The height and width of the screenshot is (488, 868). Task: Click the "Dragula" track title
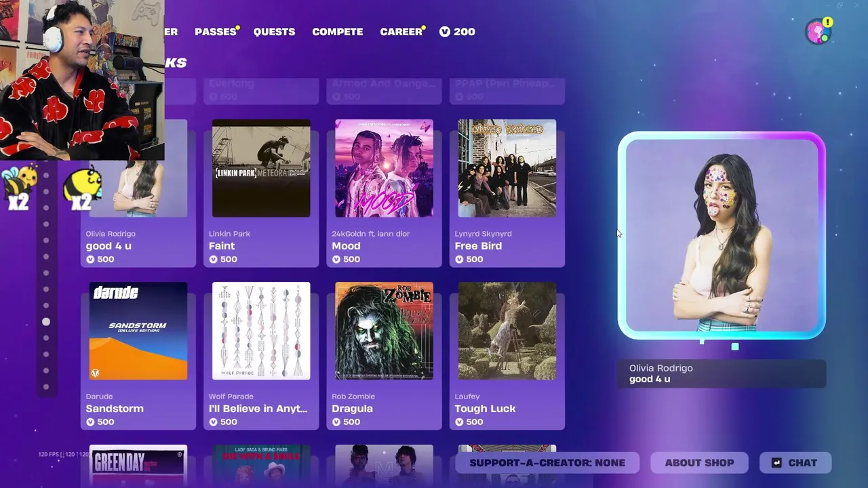(x=352, y=409)
